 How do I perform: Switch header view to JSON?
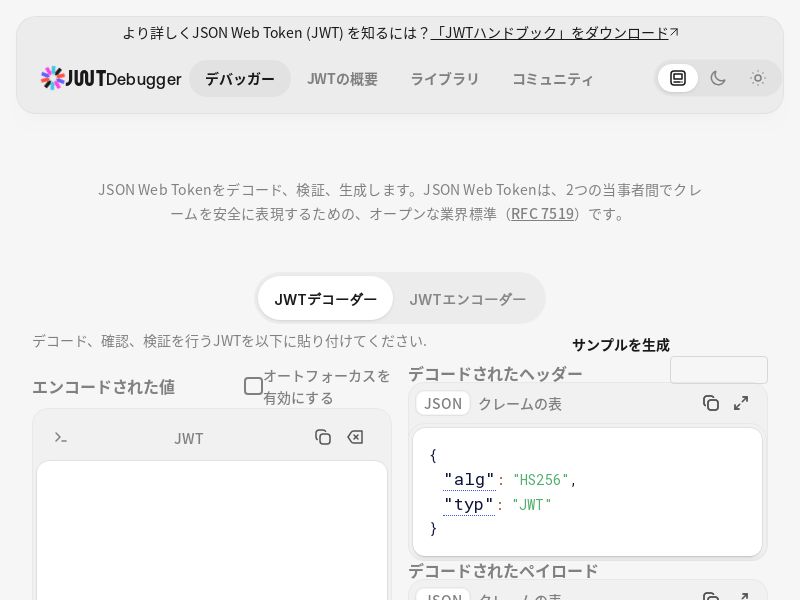[443, 403]
